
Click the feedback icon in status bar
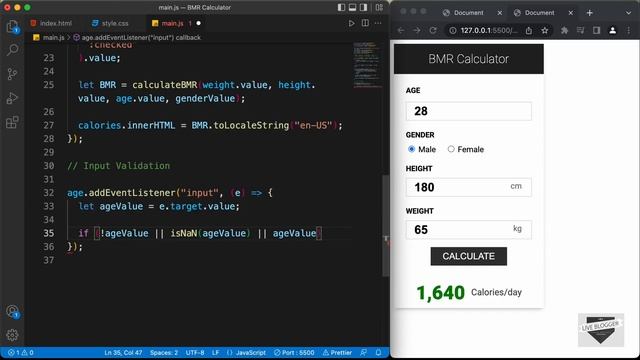click(x=363, y=353)
